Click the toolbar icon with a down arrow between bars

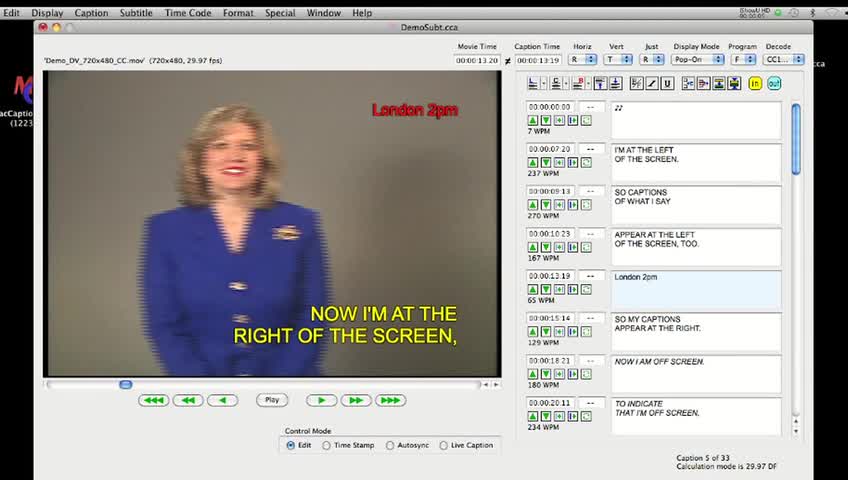pyautogui.click(x=719, y=83)
